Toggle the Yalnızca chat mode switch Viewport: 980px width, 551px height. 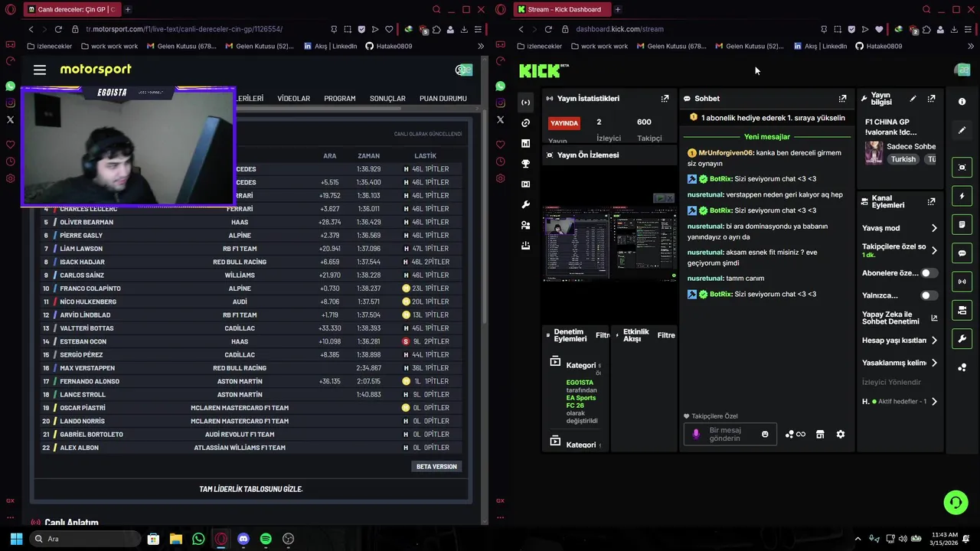(929, 295)
